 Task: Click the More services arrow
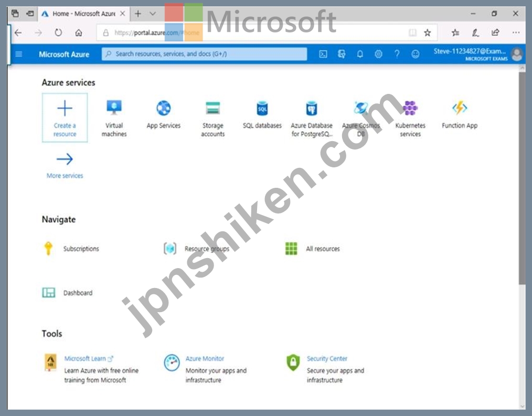pos(65,159)
